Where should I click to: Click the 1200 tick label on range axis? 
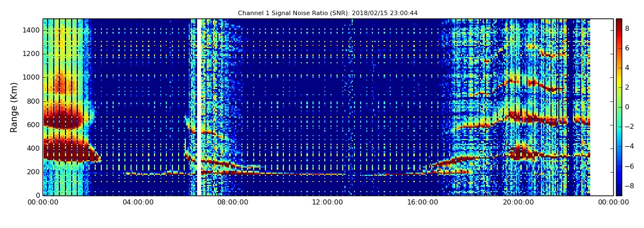[32, 54]
